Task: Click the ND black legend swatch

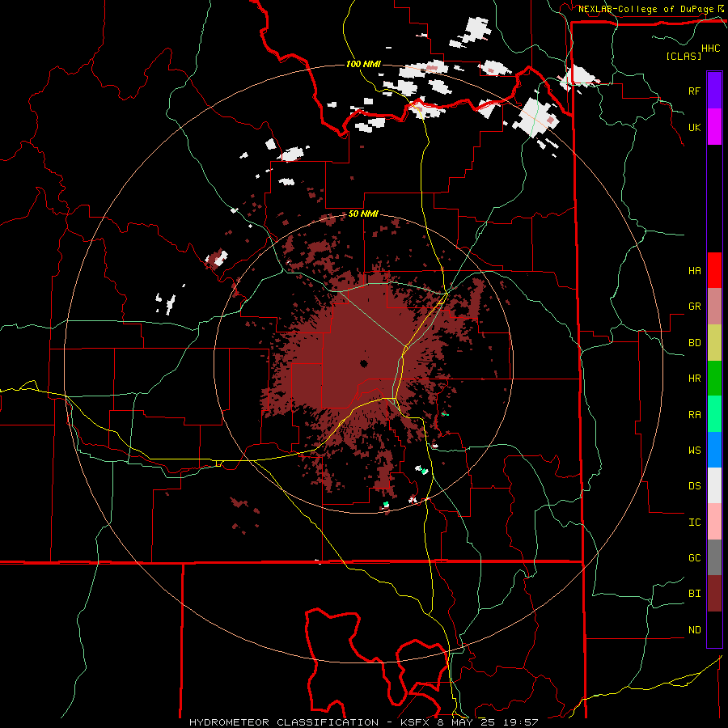Action: (x=714, y=629)
